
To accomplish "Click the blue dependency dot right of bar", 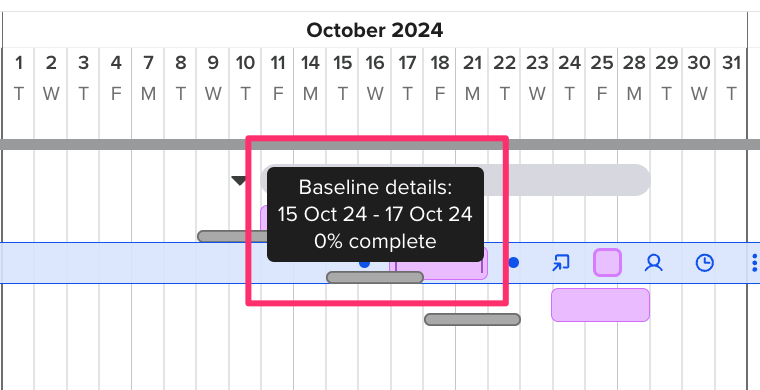I will click(x=514, y=263).
